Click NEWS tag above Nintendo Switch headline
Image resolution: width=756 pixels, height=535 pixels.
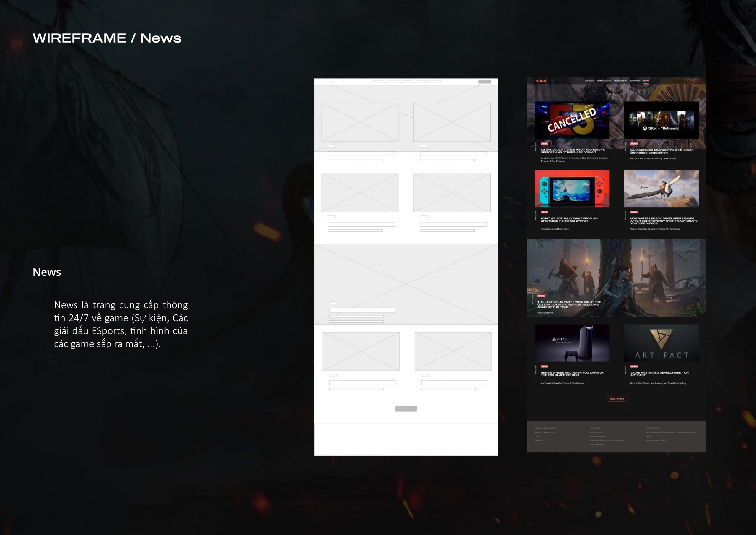click(544, 212)
